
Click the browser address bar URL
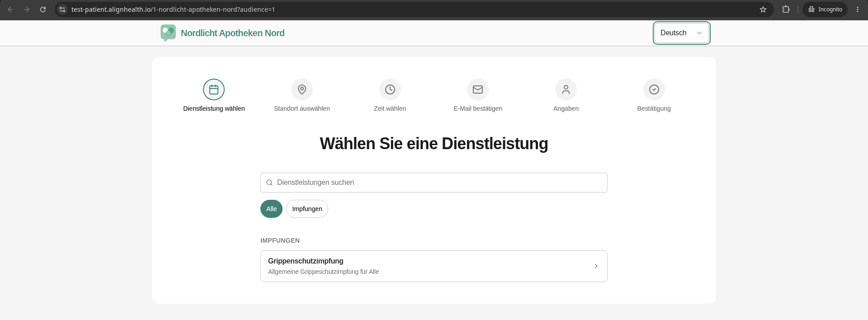[173, 9]
